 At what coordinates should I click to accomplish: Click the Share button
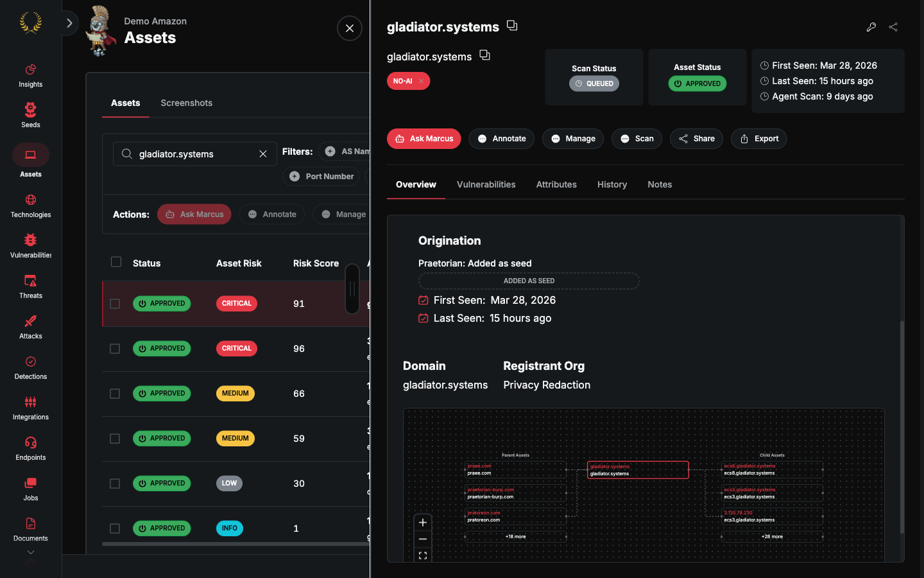coord(697,139)
